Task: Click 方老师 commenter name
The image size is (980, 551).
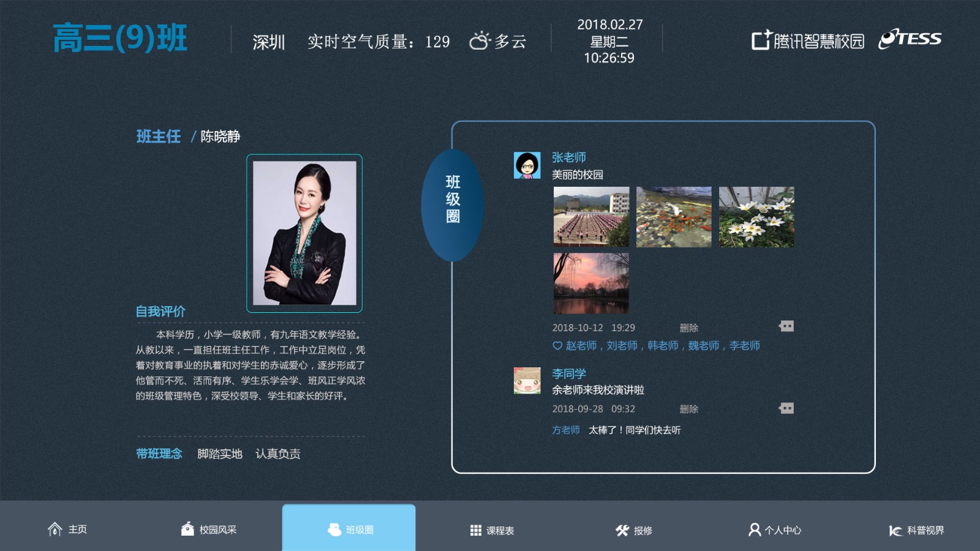Action: click(x=566, y=430)
